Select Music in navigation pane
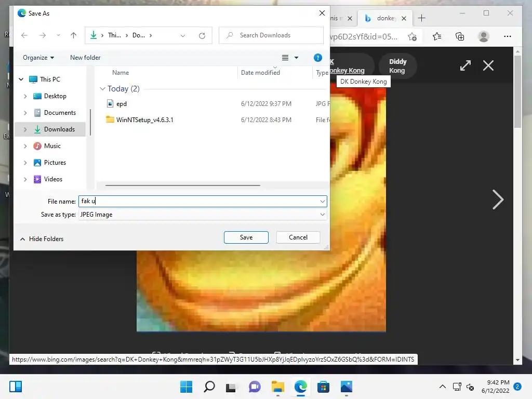The image size is (532, 399). pos(47,146)
